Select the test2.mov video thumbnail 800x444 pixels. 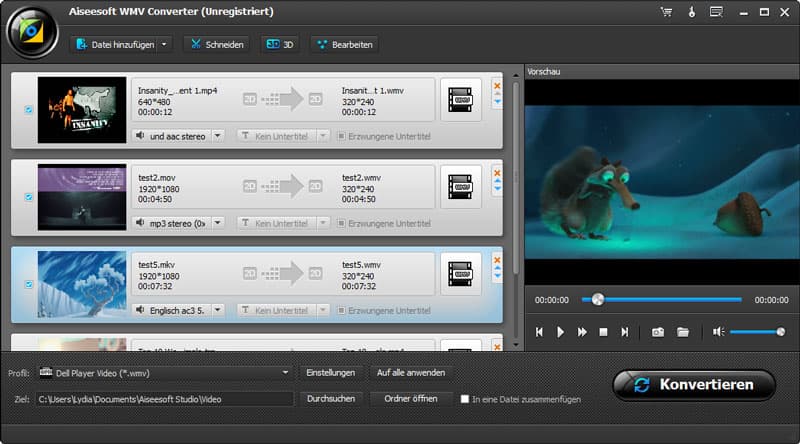82,197
